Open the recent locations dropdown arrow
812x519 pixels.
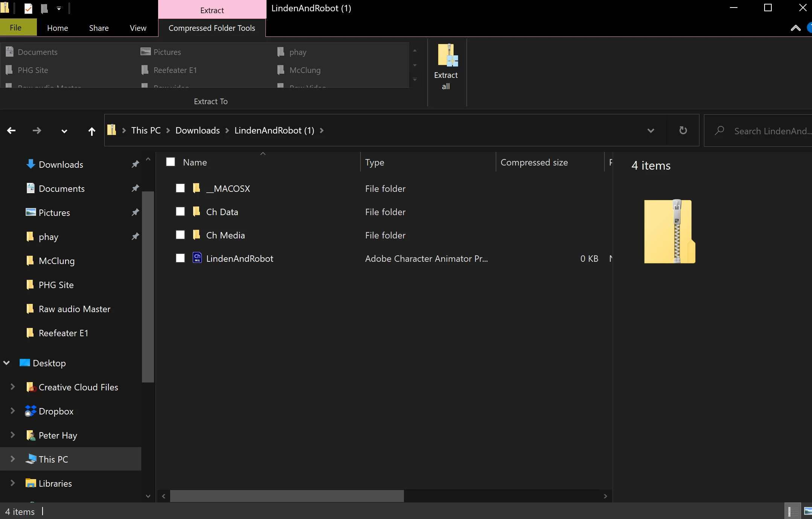pos(64,131)
